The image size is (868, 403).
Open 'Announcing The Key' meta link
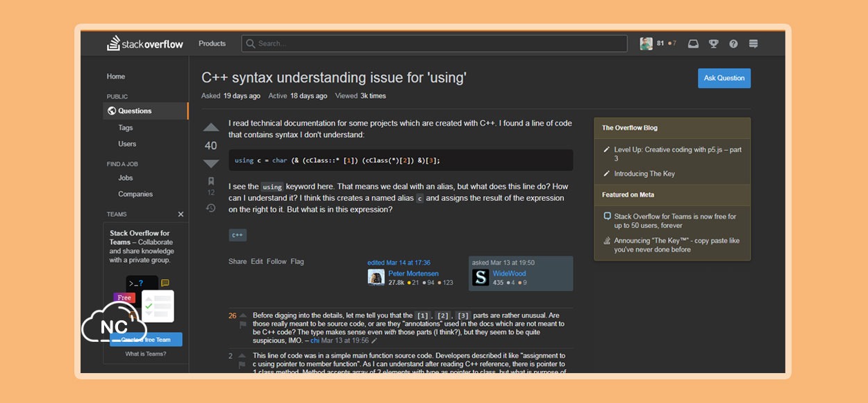(676, 245)
